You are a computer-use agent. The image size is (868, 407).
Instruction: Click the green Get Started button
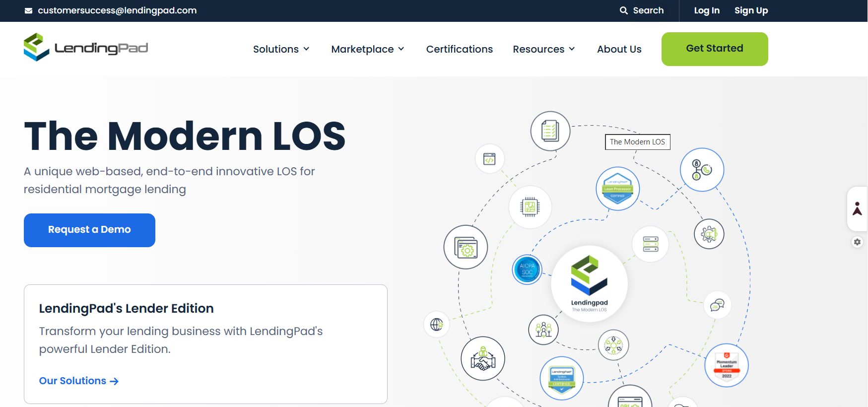[715, 49]
